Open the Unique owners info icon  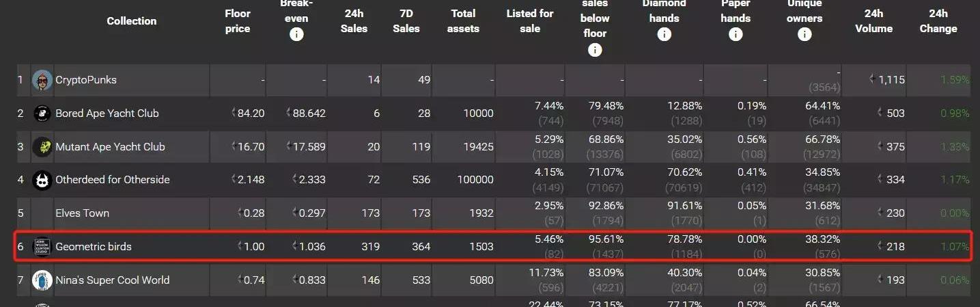[x=804, y=34]
